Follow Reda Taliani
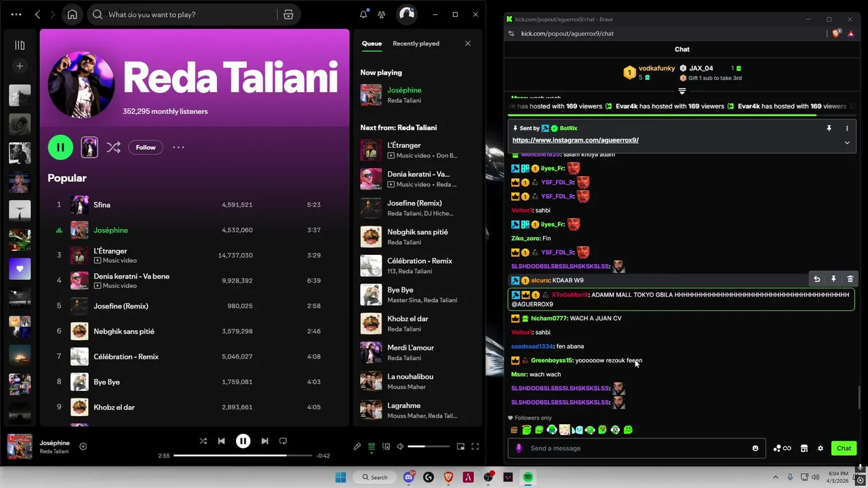 (x=146, y=147)
